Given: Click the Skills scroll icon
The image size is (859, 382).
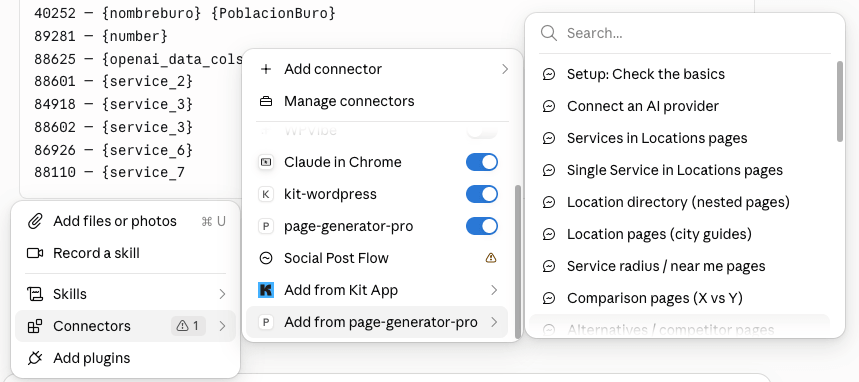Looking at the screenshot, I should coord(35,294).
